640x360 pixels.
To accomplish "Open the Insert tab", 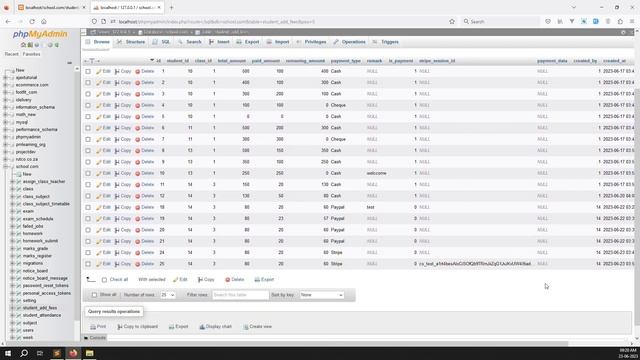I will [x=219, y=42].
